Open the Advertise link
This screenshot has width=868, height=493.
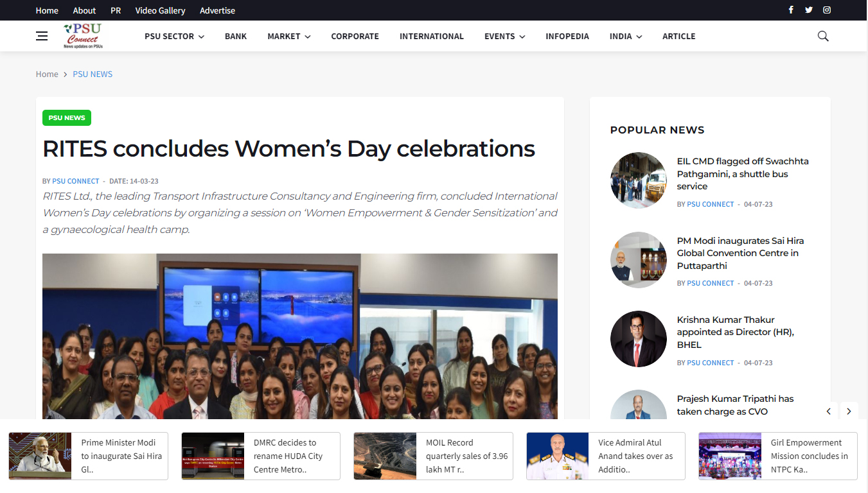click(217, 10)
